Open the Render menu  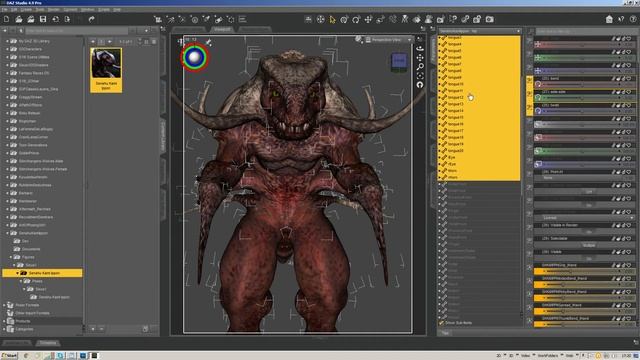53,9
